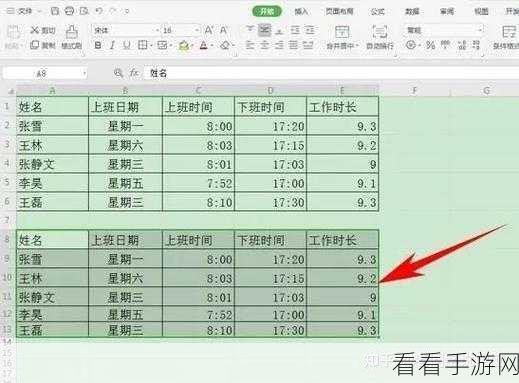Click the increase decimal places icon
519x383 pixels.
(x=462, y=45)
